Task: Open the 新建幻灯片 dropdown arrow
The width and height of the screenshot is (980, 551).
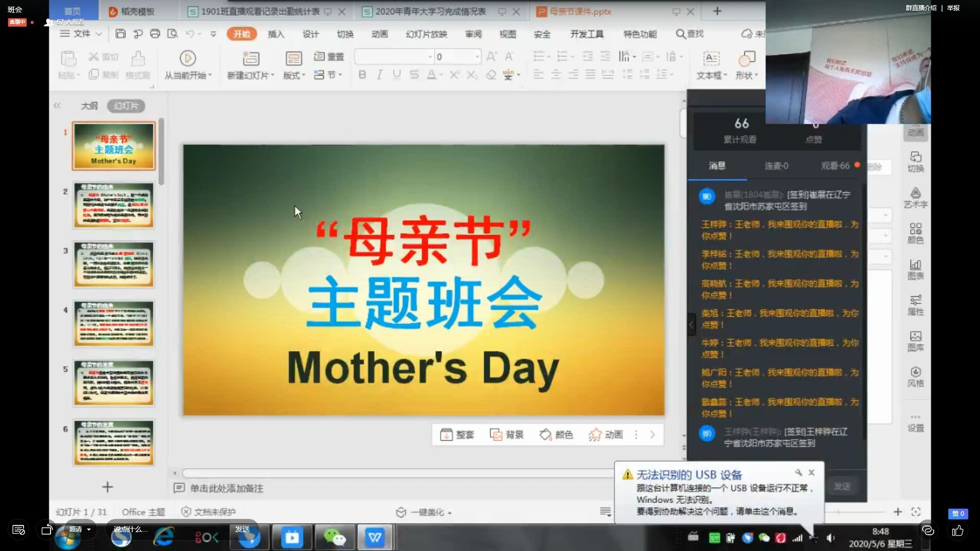Action: coord(272,74)
